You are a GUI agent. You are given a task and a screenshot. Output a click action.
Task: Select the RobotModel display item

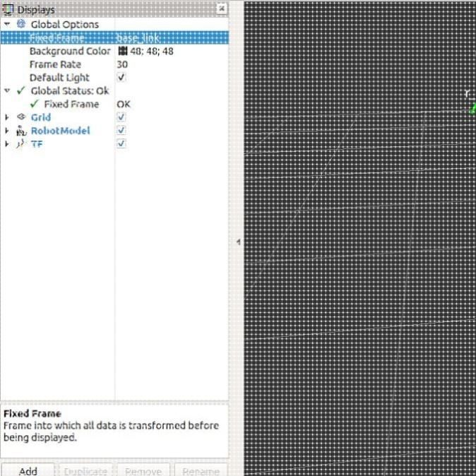coord(61,131)
